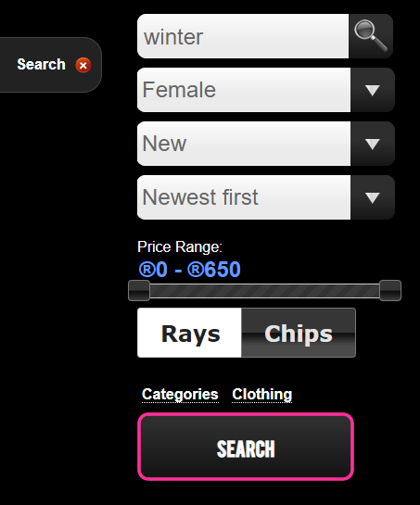Click the pink-outlined SEARCH button
This screenshot has width=420, height=505.
click(x=246, y=447)
